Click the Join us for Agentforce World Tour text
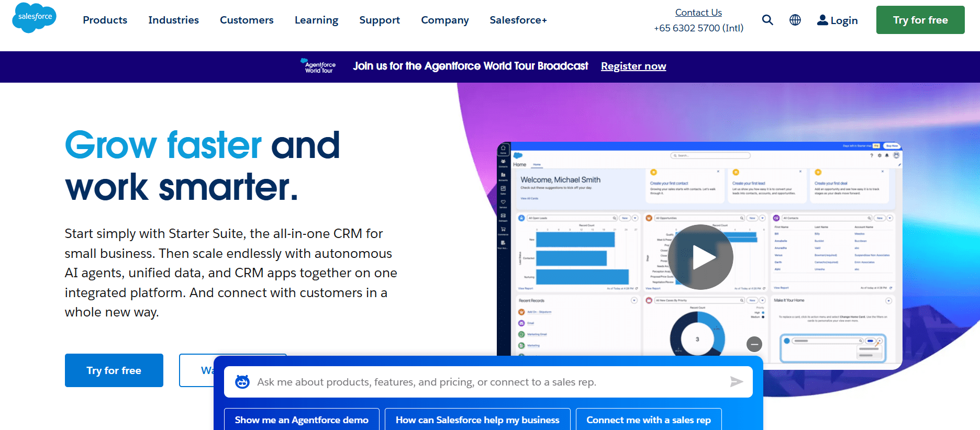Viewport: 980px width, 430px height. (x=470, y=66)
